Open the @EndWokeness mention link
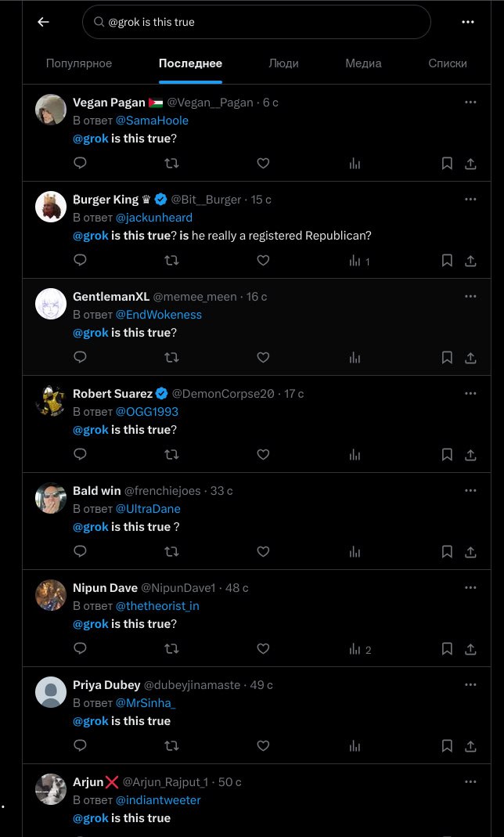The image size is (504, 837). pyautogui.click(x=159, y=315)
